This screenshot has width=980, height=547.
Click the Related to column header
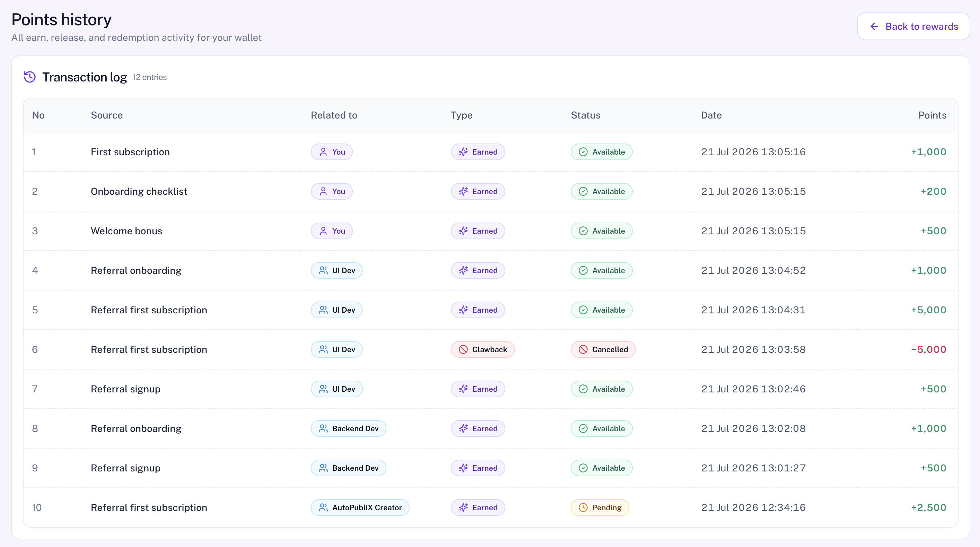click(334, 115)
